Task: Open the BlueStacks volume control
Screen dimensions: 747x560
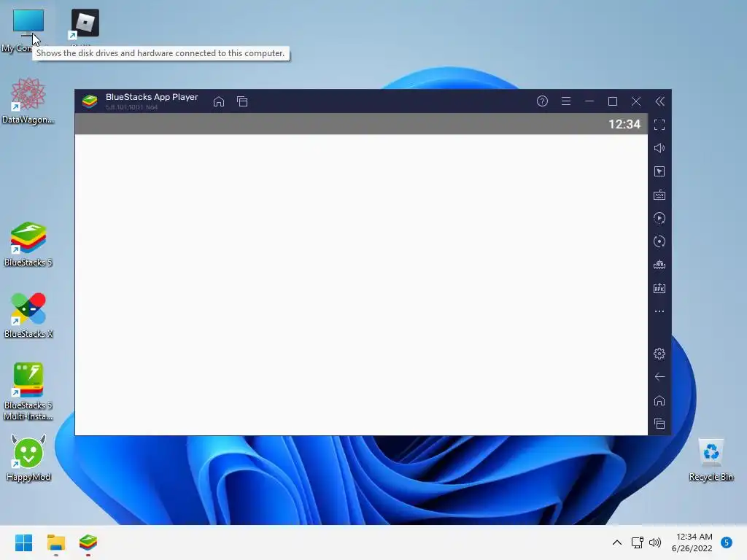Action: [x=659, y=148]
